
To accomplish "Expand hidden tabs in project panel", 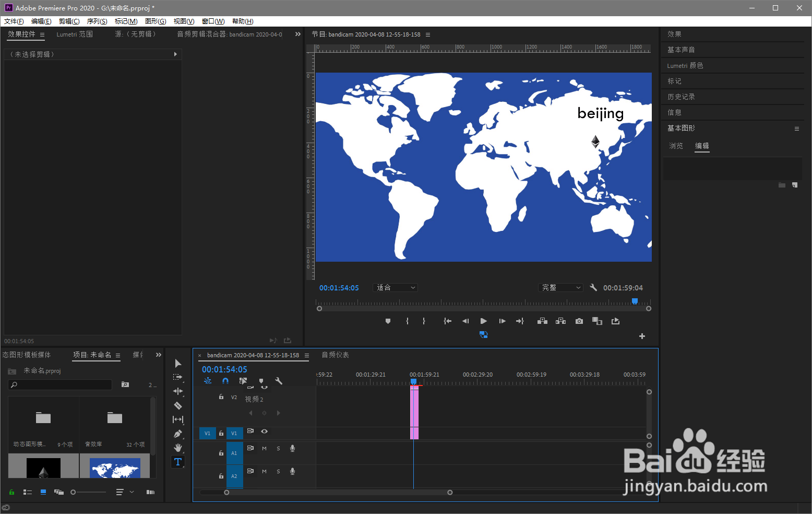I will pyautogui.click(x=159, y=355).
